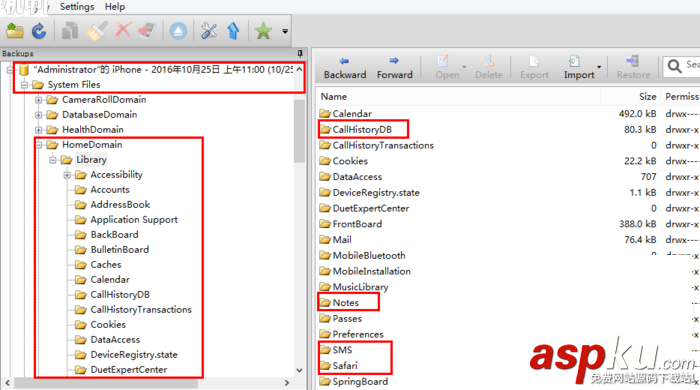Click the blue up arrow toolbar icon
700x390 pixels.
(233, 31)
